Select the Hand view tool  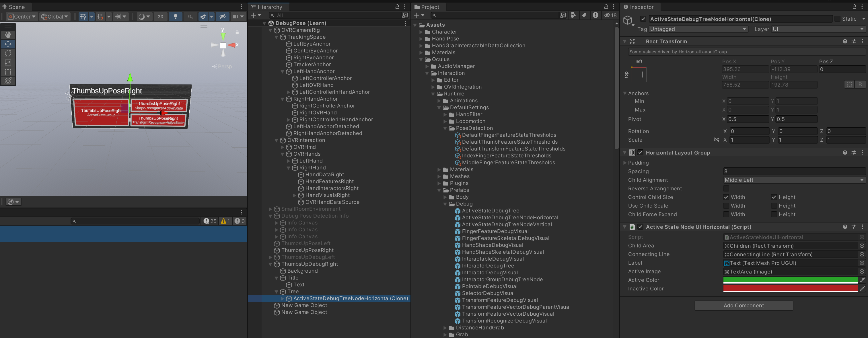pyautogui.click(x=8, y=35)
